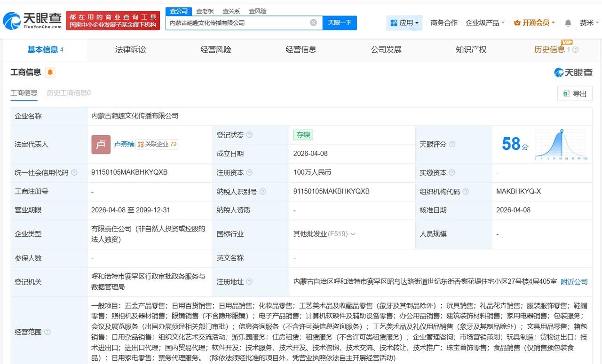Click the orange bell beside 工商信息 heading
This screenshot has height=364, width=602.
[49, 73]
